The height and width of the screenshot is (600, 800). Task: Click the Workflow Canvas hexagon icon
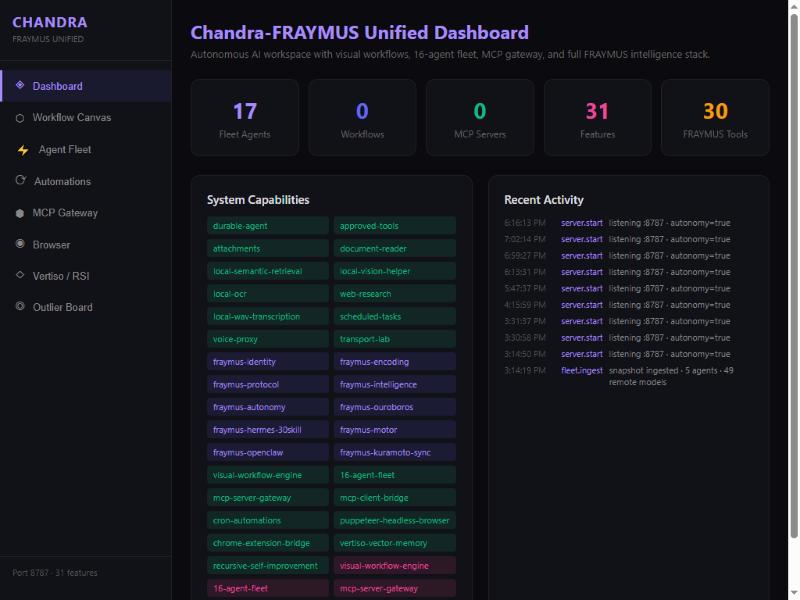tap(20, 118)
